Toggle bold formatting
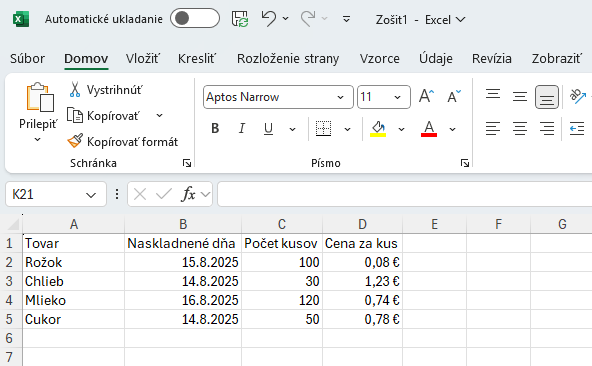 click(215, 129)
